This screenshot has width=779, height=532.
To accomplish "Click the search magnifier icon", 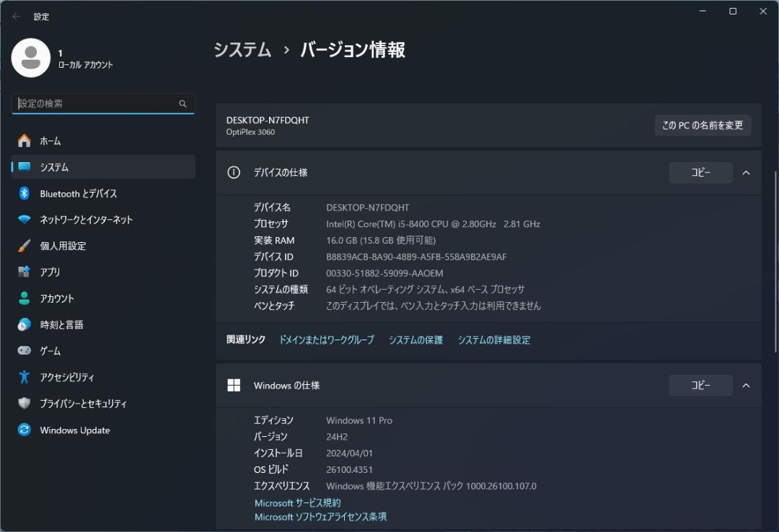I will 182,104.
